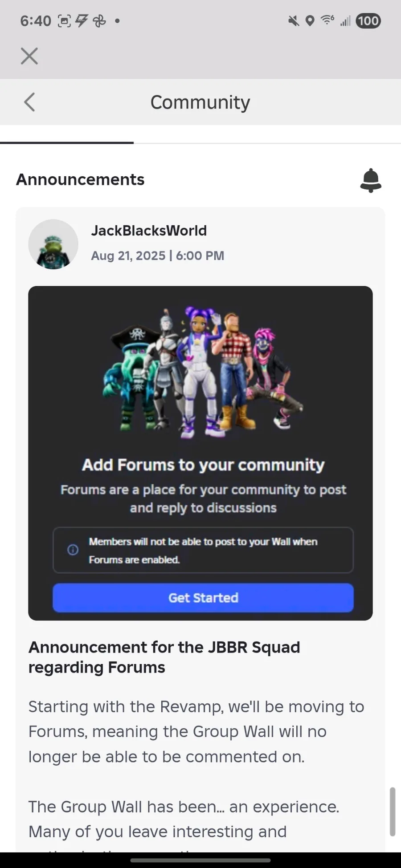Click the page scrollbar handle on right
Viewport: 401px width, 868px height.
[x=392, y=811]
